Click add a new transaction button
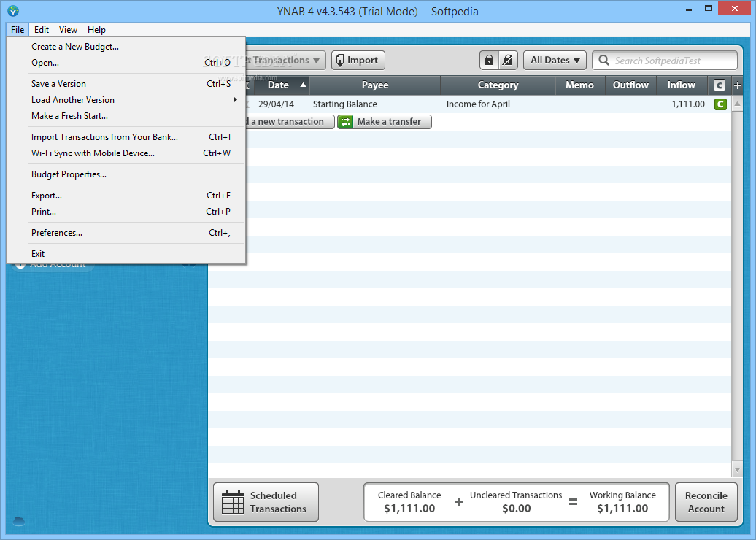The image size is (756, 540). pyautogui.click(x=289, y=122)
